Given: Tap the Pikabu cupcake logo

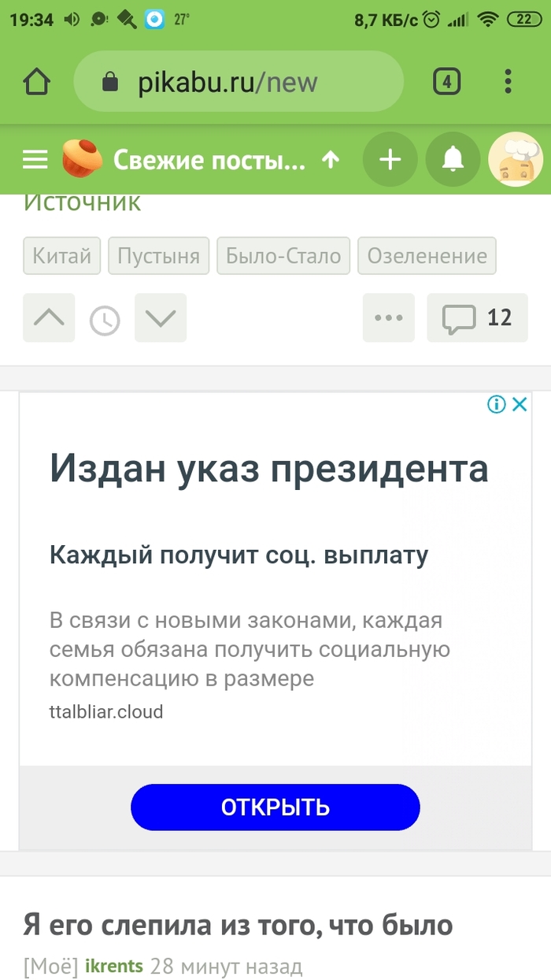Looking at the screenshot, I should click(83, 159).
